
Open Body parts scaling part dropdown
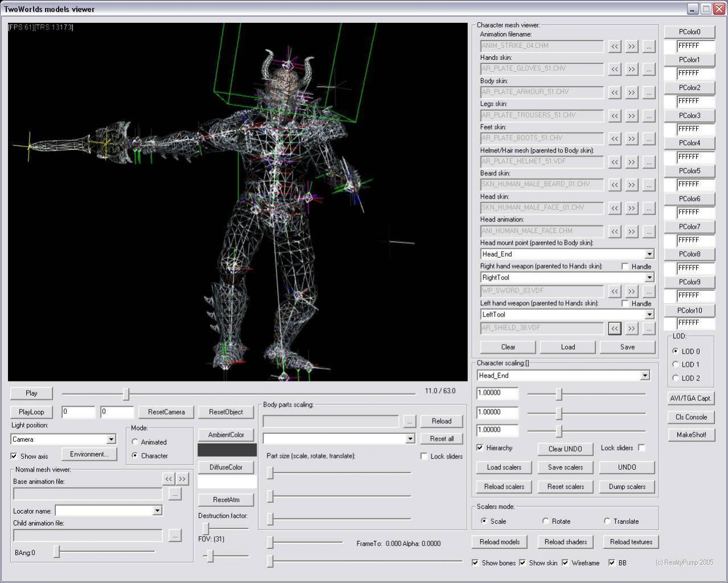click(x=410, y=438)
